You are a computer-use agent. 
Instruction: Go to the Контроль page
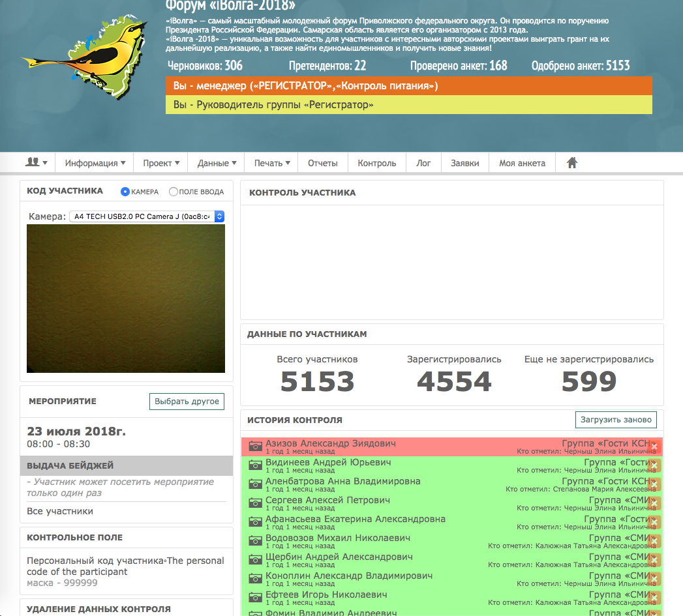[377, 163]
